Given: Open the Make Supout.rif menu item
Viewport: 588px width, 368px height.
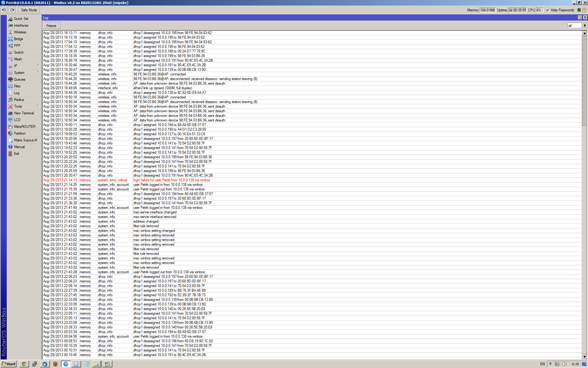Looking at the screenshot, I should [x=25, y=140].
